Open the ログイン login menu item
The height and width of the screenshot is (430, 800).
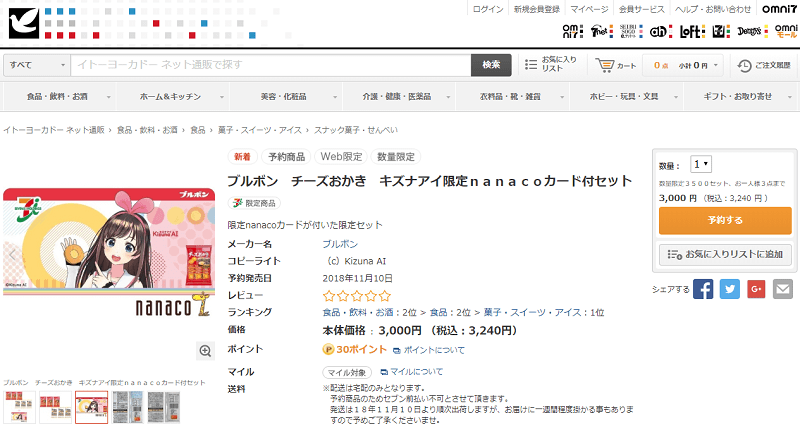(488, 9)
